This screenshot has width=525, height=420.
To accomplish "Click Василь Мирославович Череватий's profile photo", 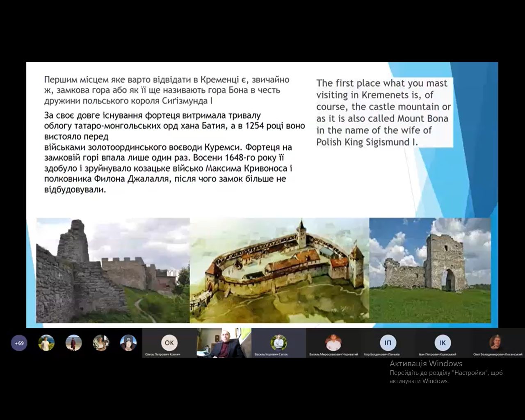I will [333, 342].
